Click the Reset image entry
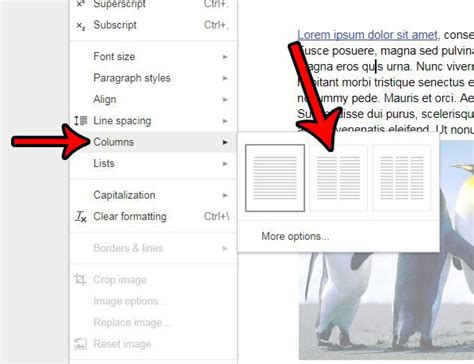Image resolution: width=474 pixels, height=364 pixels. 154,344
